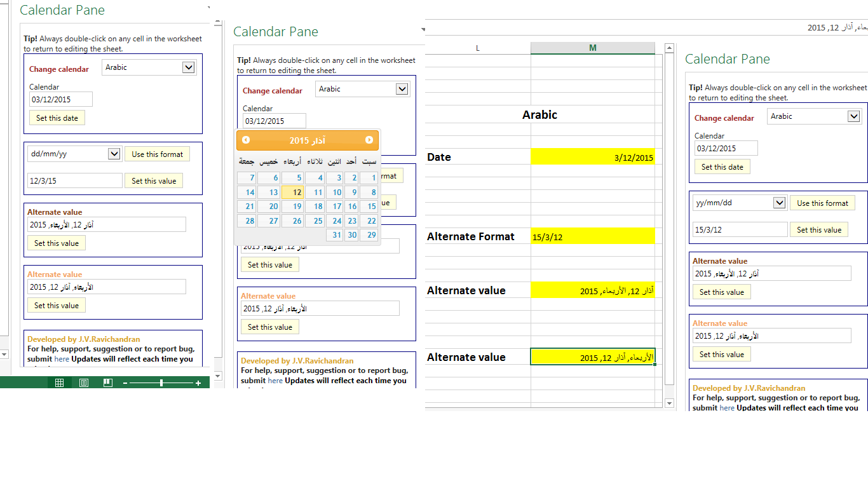Select column M header
Screen dimensions: 868x488
click(x=593, y=48)
